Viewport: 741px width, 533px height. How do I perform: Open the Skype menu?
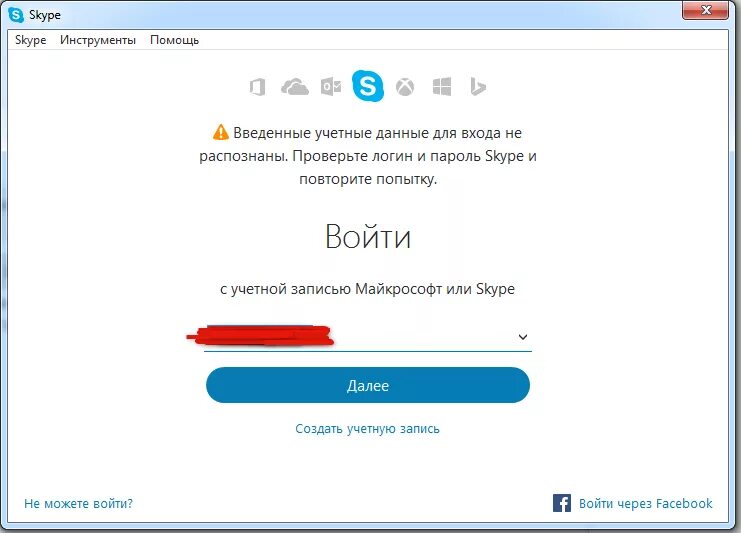click(x=31, y=40)
